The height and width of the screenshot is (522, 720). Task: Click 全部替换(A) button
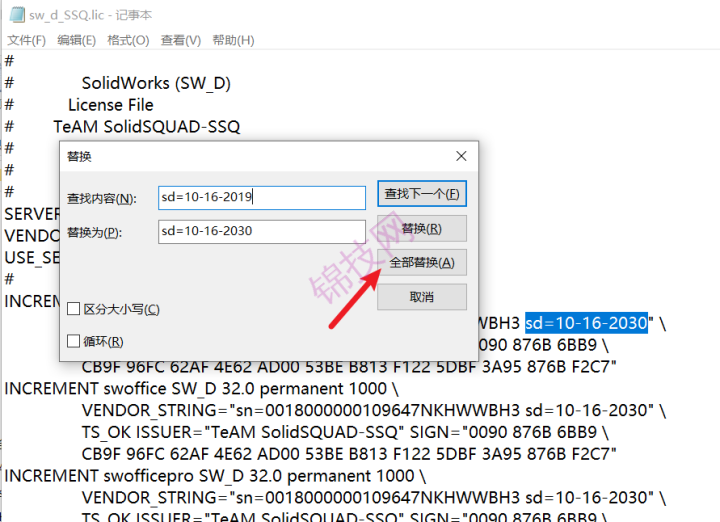click(x=422, y=263)
